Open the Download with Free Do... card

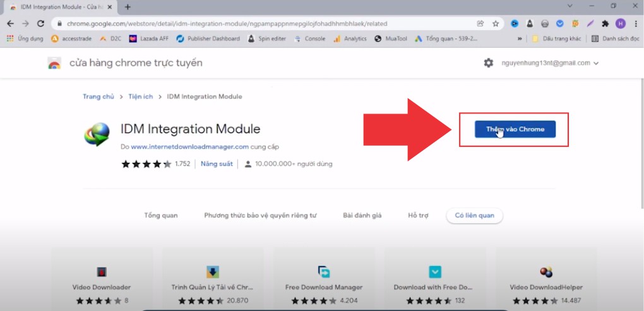[x=436, y=279]
